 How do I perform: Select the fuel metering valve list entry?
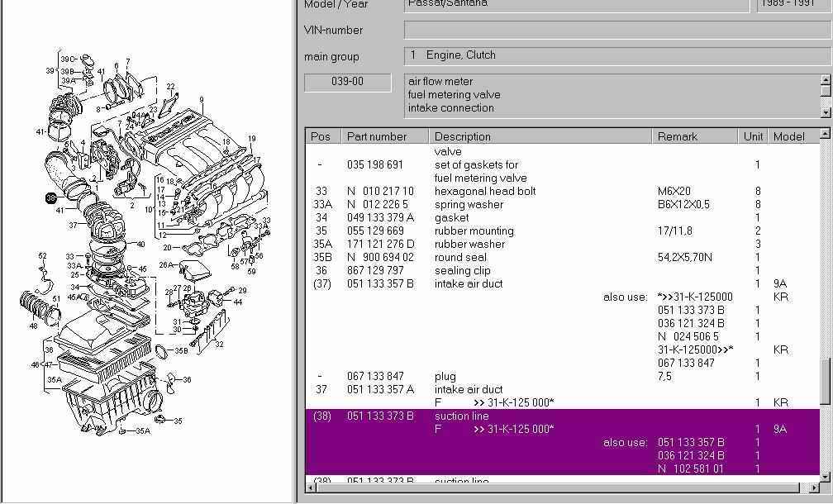point(455,95)
